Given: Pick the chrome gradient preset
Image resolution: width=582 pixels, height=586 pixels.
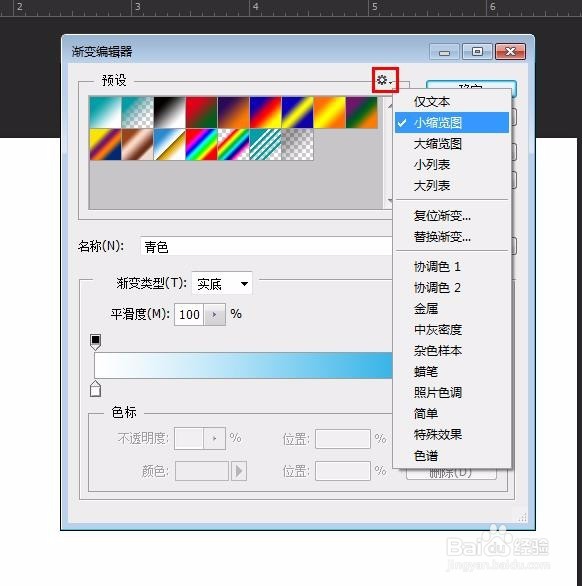Looking at the screenshot, I should click(169, 144).
